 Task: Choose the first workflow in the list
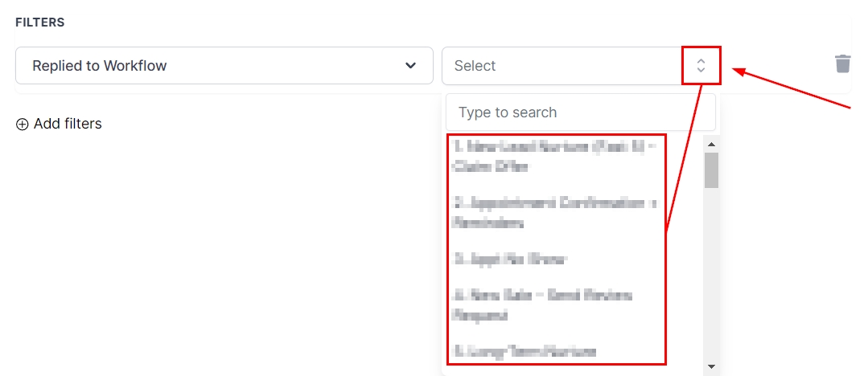tap(555, 157)
